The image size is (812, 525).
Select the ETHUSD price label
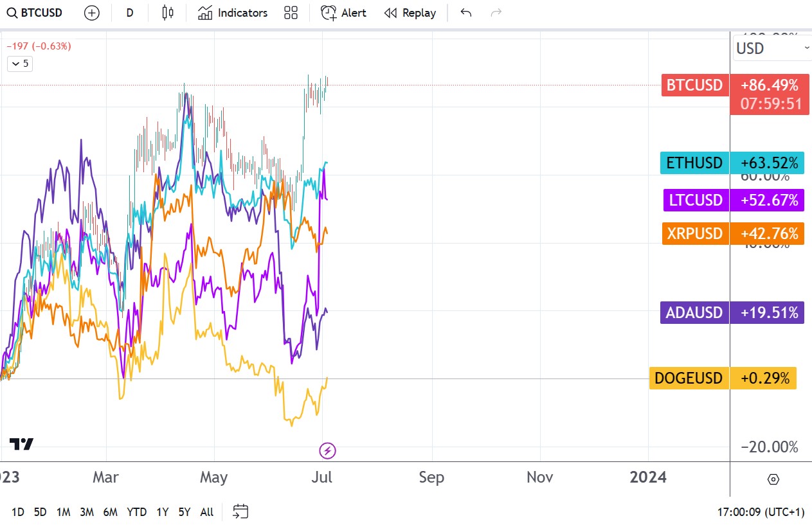[694, 163]
